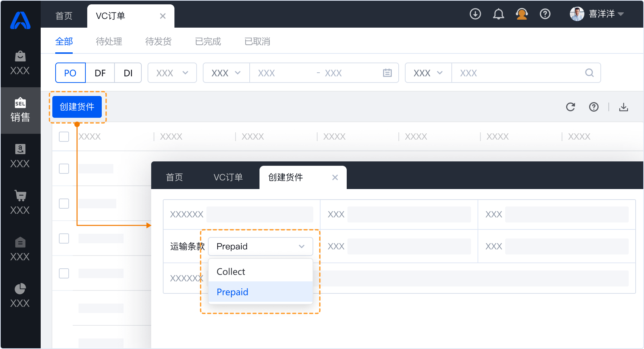Open the 销售 sidebar section
This screenshot has width=644, height=349.
(20, 110)
